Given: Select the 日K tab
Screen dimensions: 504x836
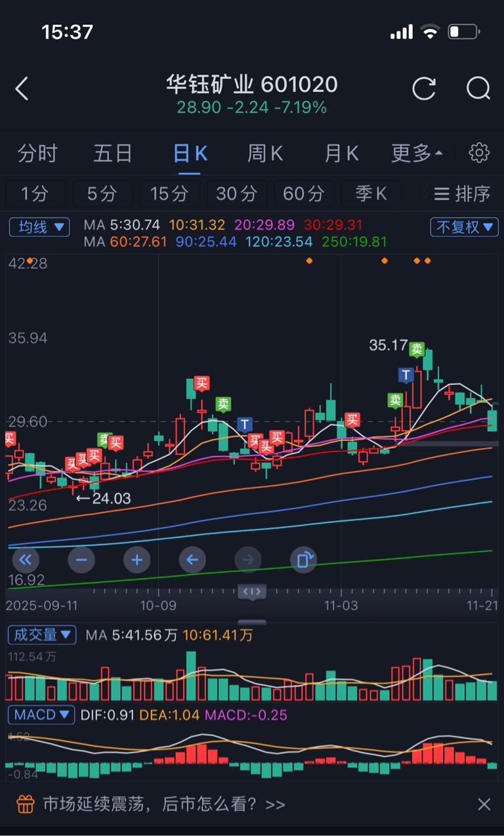Looking at the screenshot, I should (x=190, y=154).
